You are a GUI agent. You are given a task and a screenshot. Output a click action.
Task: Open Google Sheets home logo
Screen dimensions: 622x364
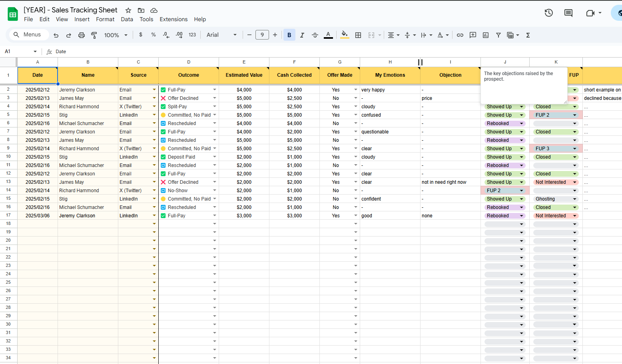[13, 14]
